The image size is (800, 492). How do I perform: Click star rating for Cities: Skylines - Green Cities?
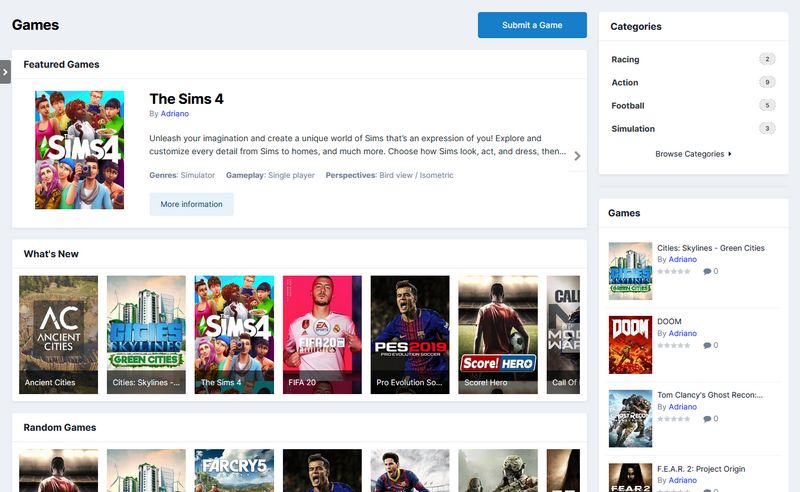(x=673, y=272)
